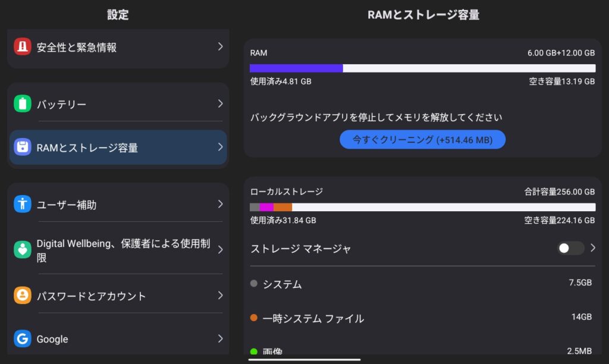The image size is (609, 364).
Task: Open バッテリー settings
Action: (118, 103)
